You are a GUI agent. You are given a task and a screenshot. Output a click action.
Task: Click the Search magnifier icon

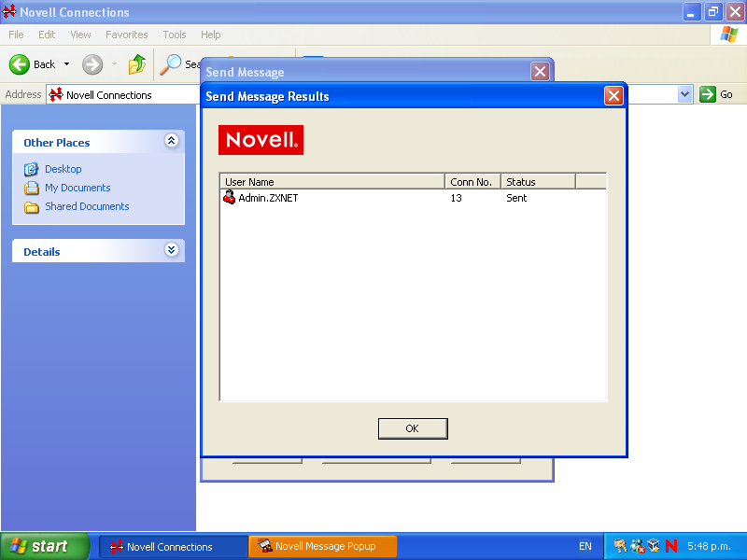click(170, 64)
